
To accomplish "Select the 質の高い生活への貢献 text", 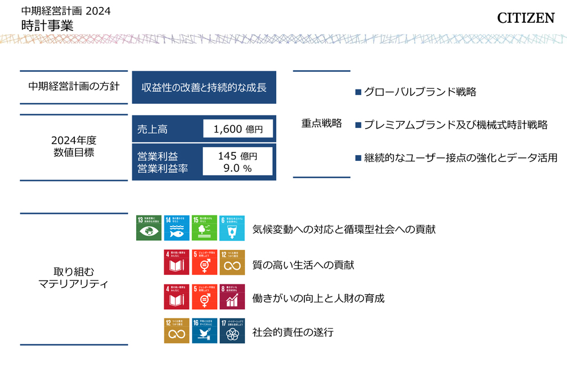I will tap(303, 265).
